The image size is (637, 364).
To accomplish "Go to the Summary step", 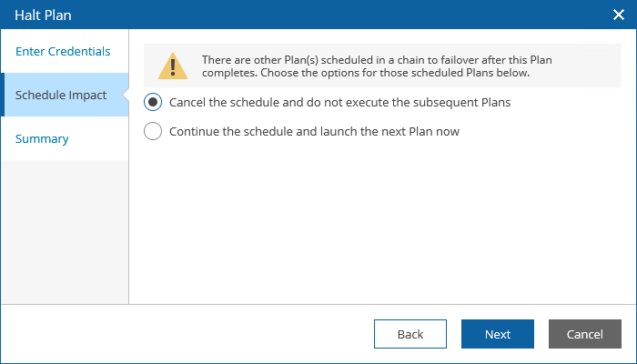I will click(42, 138).
